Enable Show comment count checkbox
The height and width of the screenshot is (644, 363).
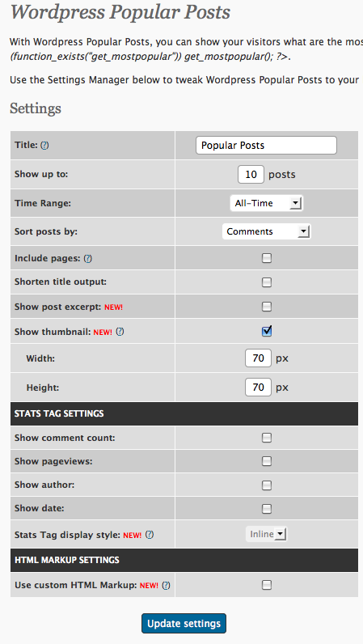(267, 438)
